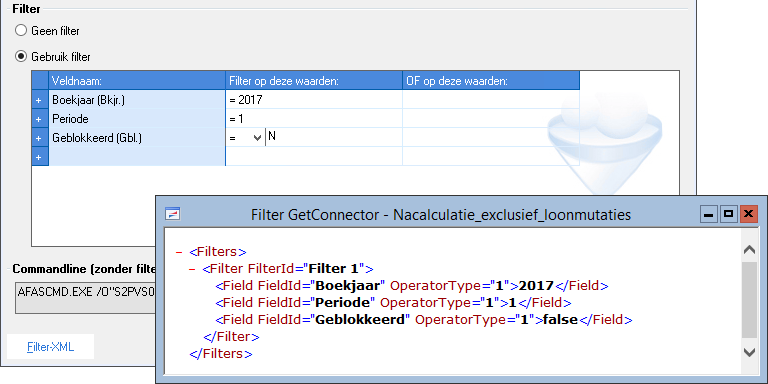Click the 'Veldnaam:' column header
This screenshot has width=768, height=384.
click(137, 81)
